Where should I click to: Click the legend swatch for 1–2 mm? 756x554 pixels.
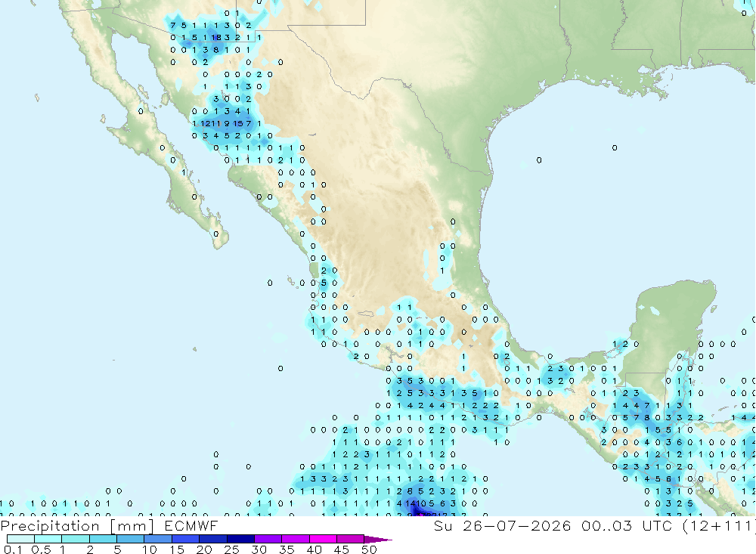pyautogui.click(x=76, y=539)
